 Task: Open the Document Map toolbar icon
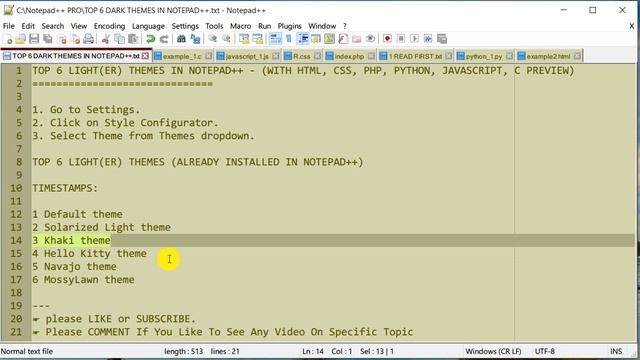[329, 39]
